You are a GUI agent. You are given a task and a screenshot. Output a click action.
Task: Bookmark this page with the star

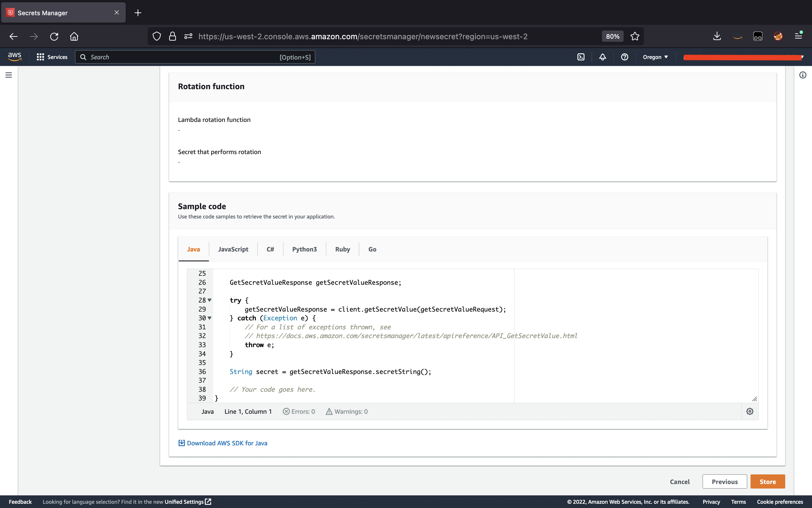click(634, 36)
